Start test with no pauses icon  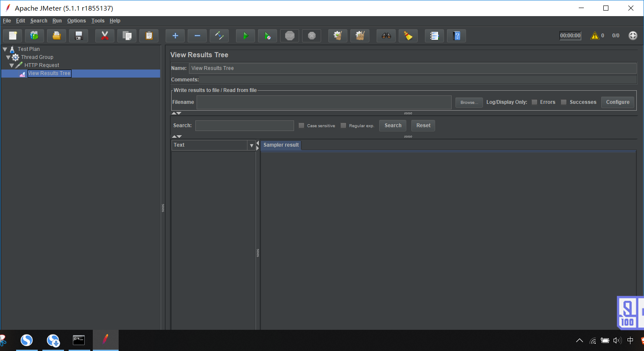(267, 36)
